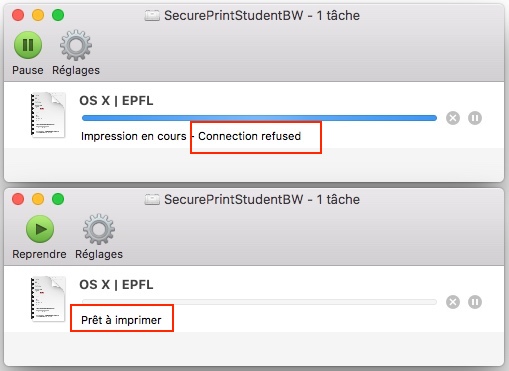Pause the Prêt à imprimer job
Image resolution: width=509 pixels, height=371 pixels.
[475, 302]
